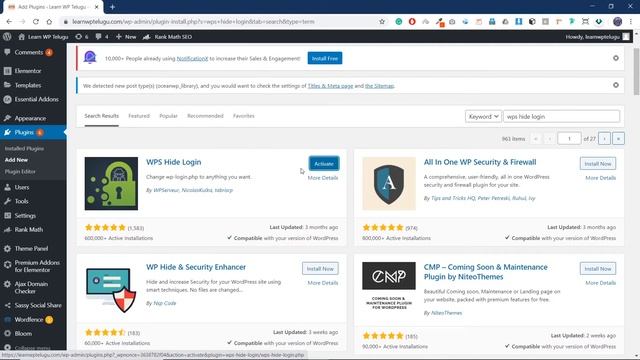The height and width of the screenshot is (360, 640).
Task: Open Rank Math SEO admin bar menu
Action: [167, 37]
